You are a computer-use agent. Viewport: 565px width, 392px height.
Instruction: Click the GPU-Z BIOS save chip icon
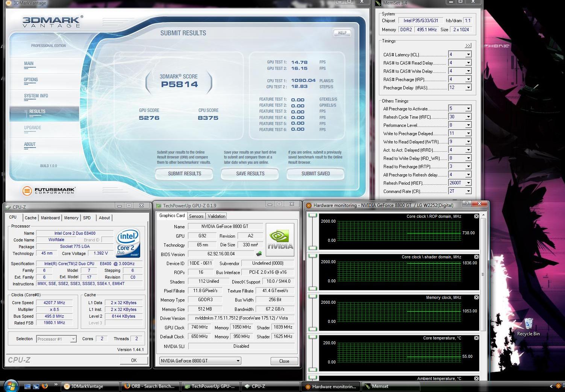tap(259, 254)
